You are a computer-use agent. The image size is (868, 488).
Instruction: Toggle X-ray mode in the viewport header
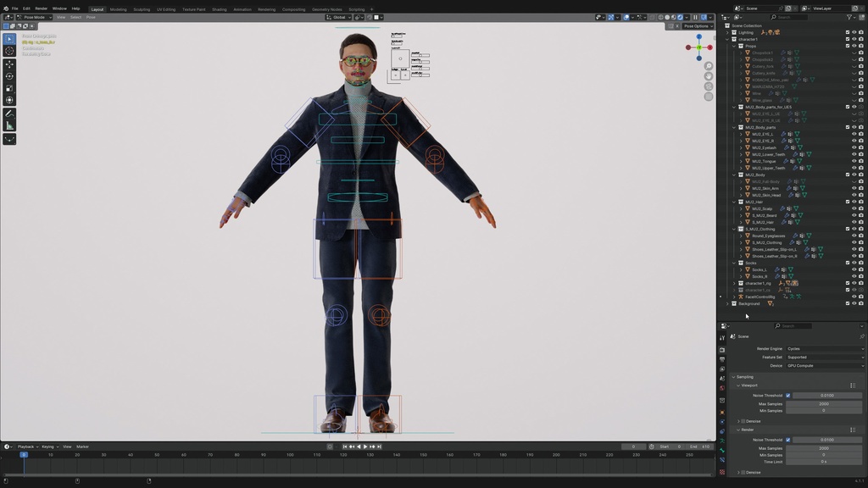click(x=651, y=17)
